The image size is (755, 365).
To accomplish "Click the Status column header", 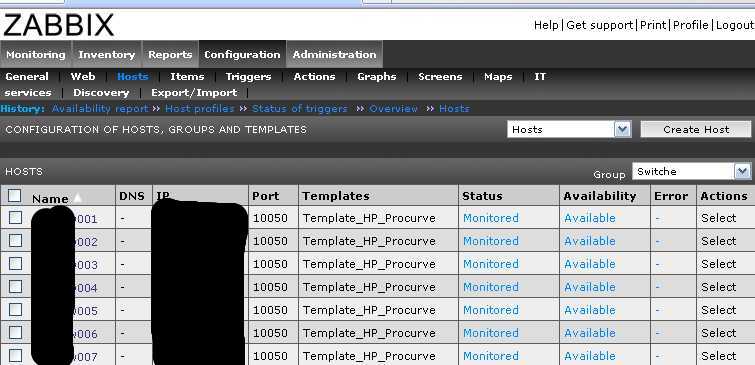I will tap(482, 196).
